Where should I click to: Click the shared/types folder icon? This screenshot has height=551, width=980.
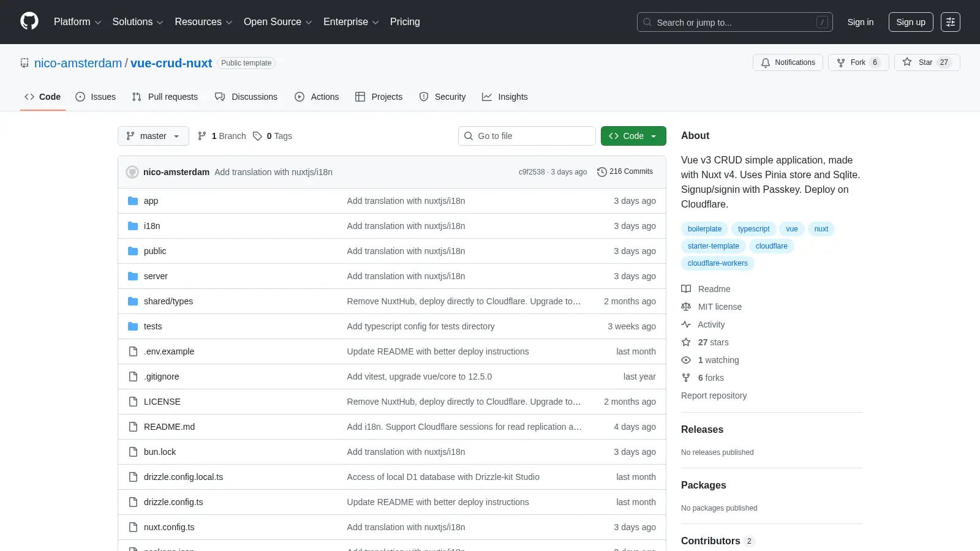tap(133, 301)
